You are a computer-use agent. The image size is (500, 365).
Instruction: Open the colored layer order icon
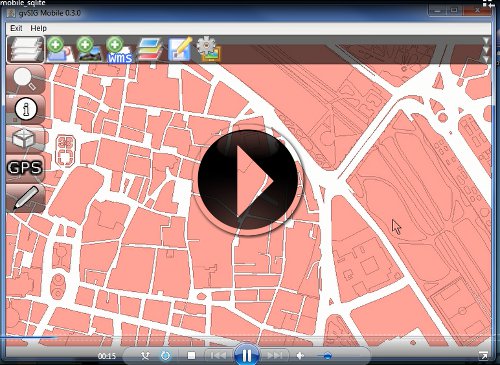tap(150, 50)
